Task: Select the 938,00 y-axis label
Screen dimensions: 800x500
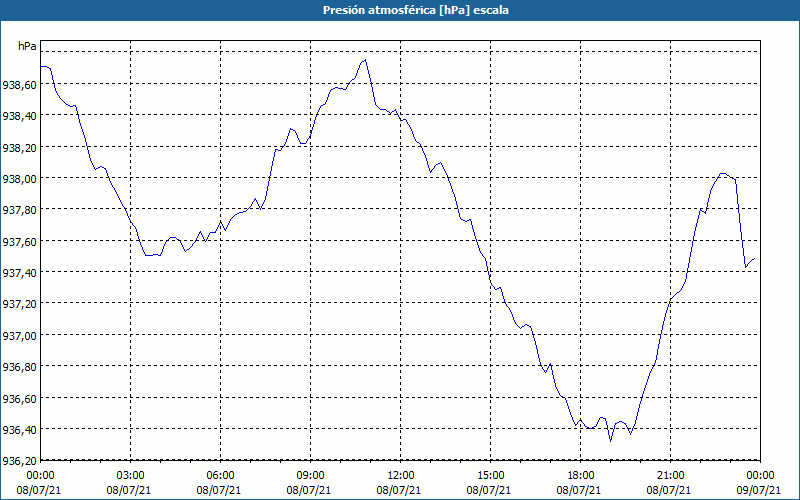Action: click(19, 179)
